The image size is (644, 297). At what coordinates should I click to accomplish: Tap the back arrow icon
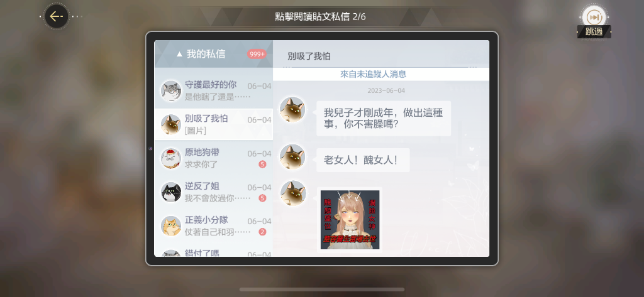tap(56, 16)
